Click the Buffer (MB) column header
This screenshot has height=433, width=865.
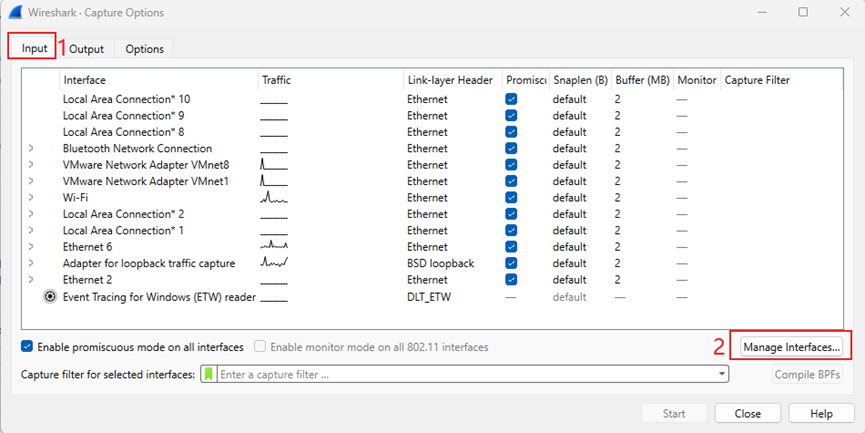click(642, 80)
